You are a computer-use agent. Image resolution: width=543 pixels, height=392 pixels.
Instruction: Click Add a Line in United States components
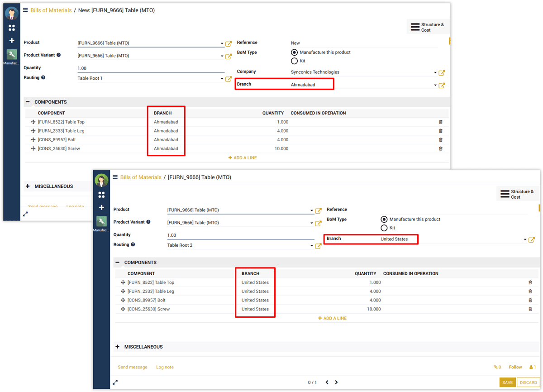[x=333, y=318]
